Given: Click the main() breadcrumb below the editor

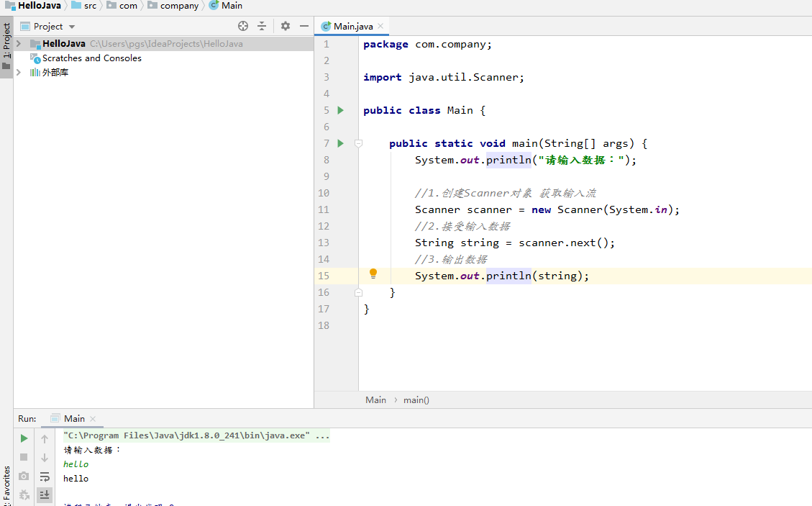Looking at the screenshot, I should 416,400.
